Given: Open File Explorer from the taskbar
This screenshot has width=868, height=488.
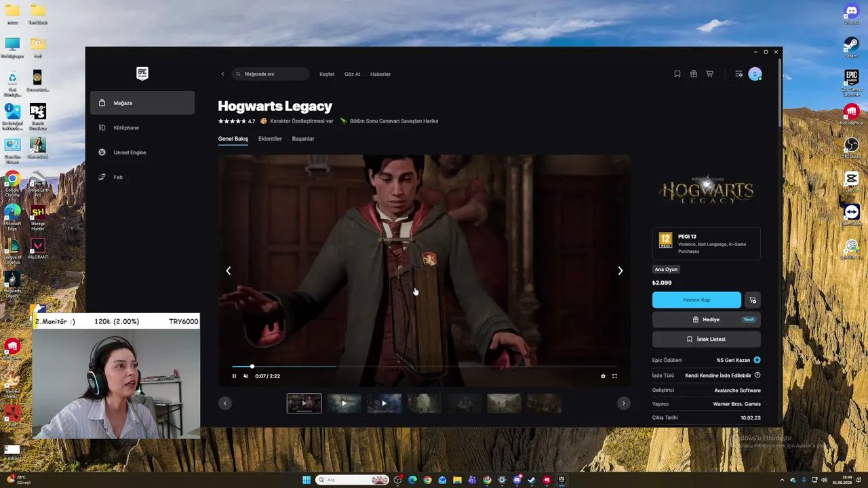Looking at the screenshot, I should tap(458, 480).
